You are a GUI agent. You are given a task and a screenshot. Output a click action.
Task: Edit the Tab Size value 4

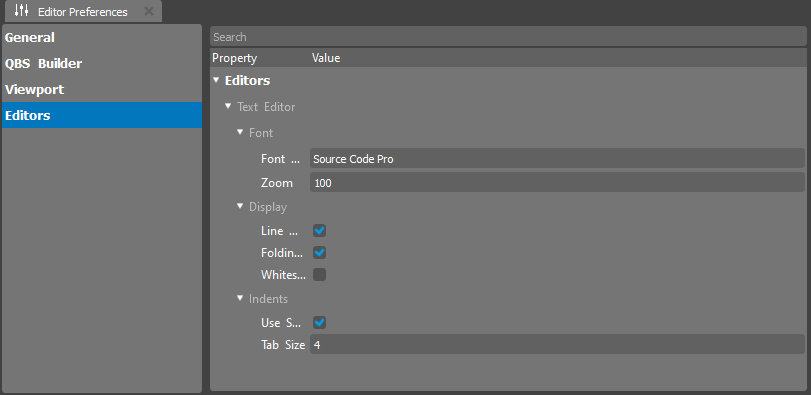pyautogui.click(x=557, y=345)
